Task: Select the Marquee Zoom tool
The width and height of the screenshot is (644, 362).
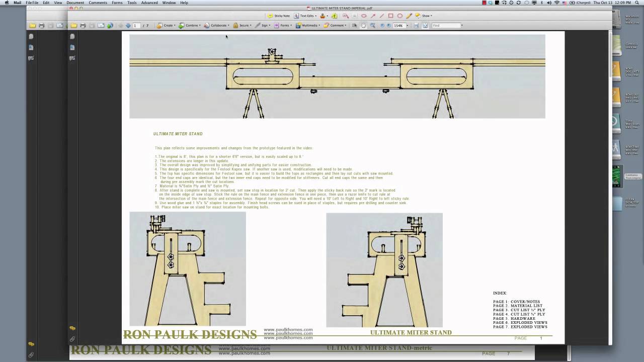Action: (373, 25)
